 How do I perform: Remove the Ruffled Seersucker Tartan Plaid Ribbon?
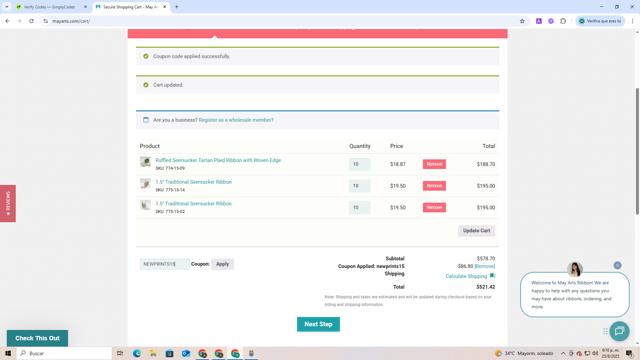[434, 164]
